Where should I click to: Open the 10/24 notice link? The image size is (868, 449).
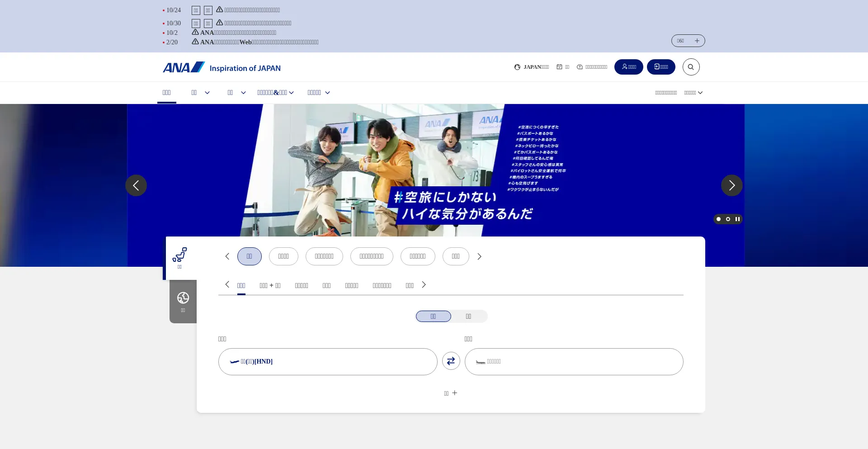[x=249, y=9]
